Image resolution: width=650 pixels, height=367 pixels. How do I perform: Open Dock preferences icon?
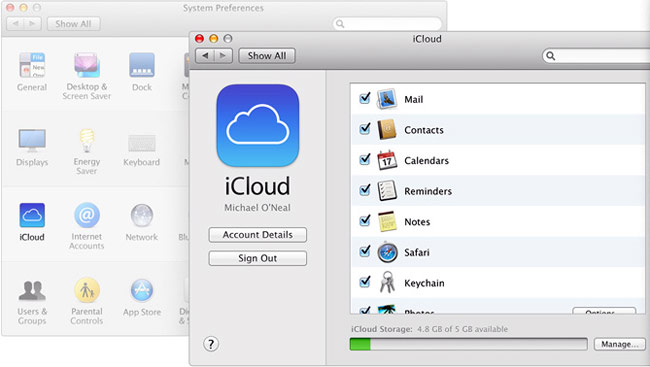tap(142, 71)
